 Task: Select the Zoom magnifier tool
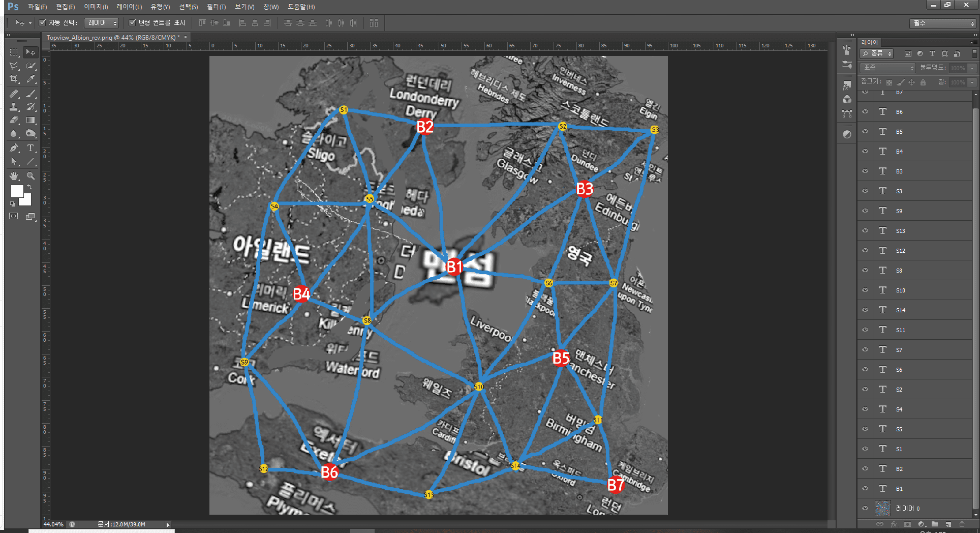coord(30,176)
